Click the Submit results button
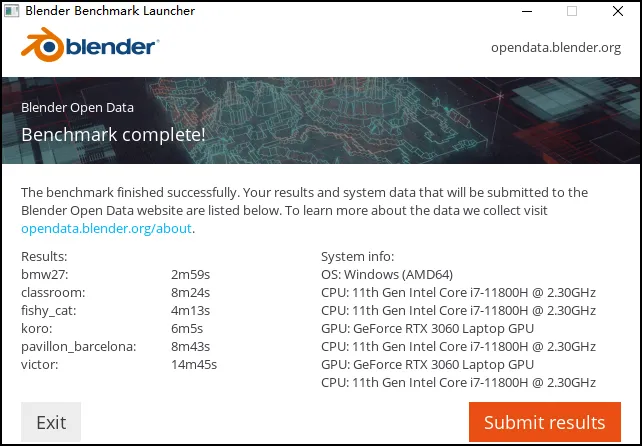This screenshot has height=446, width=642. (545, 422)
